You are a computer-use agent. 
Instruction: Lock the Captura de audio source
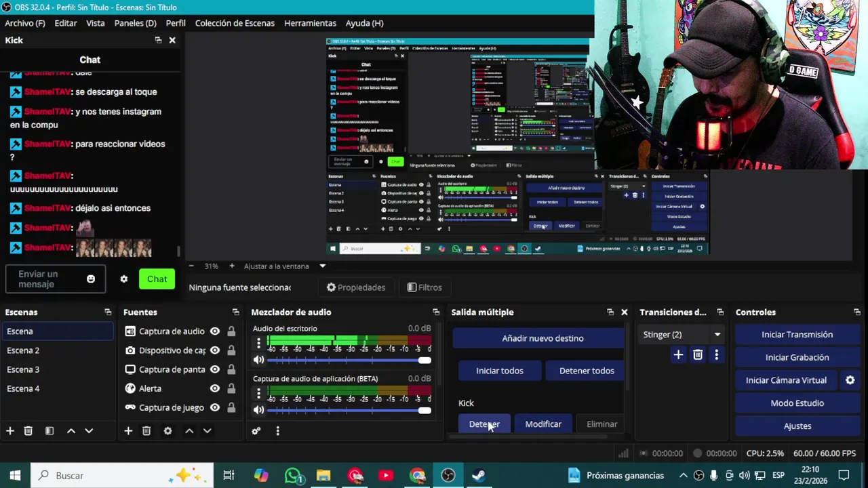point(231,331)
